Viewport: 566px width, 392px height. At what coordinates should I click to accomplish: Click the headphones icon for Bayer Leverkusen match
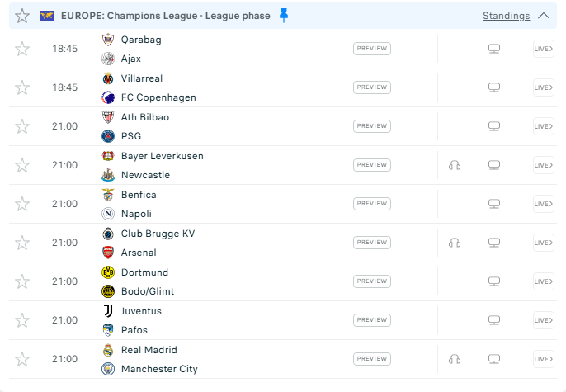point(454,165)
